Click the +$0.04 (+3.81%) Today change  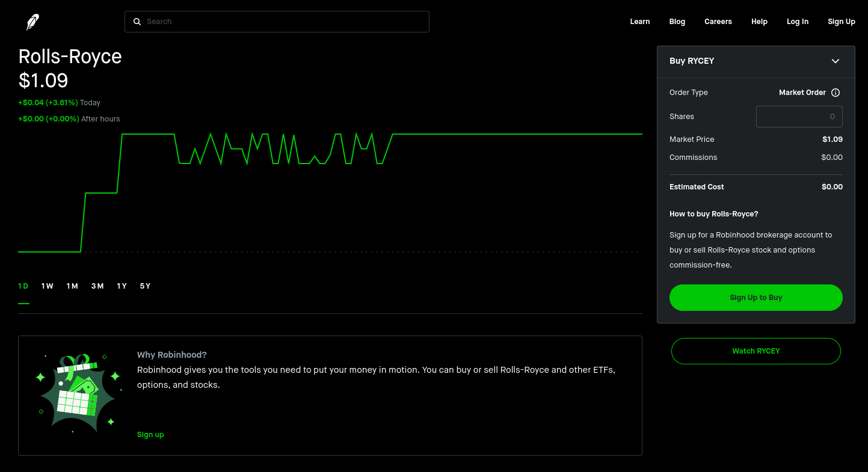pyautogui.click(x=60, y=103)
